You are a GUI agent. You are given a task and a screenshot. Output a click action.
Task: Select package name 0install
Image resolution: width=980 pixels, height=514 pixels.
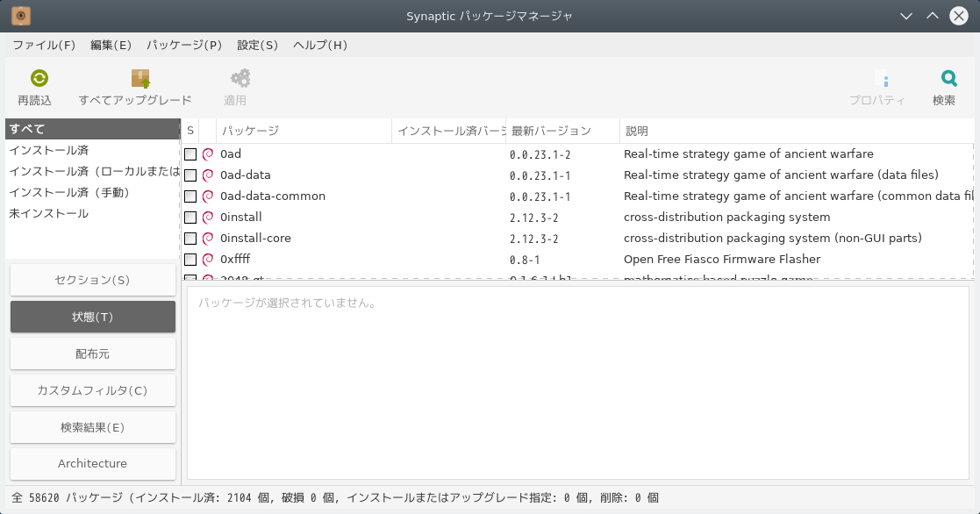point(240,218)
